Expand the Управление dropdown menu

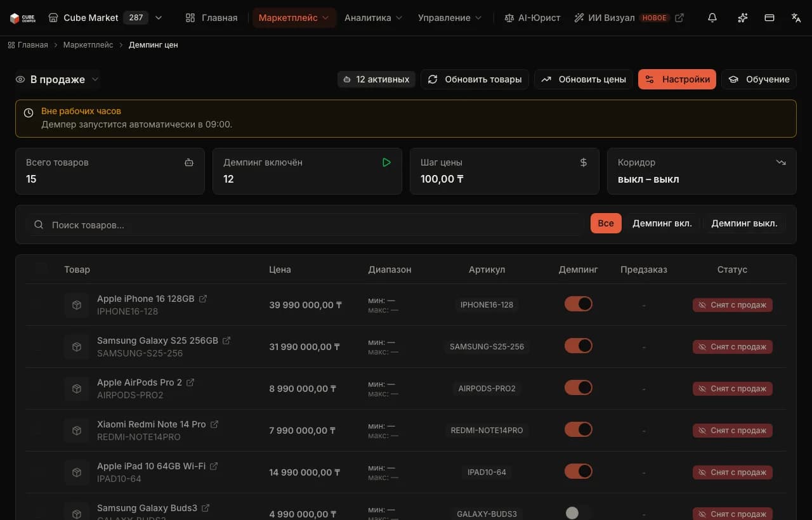tap(450, 18)
